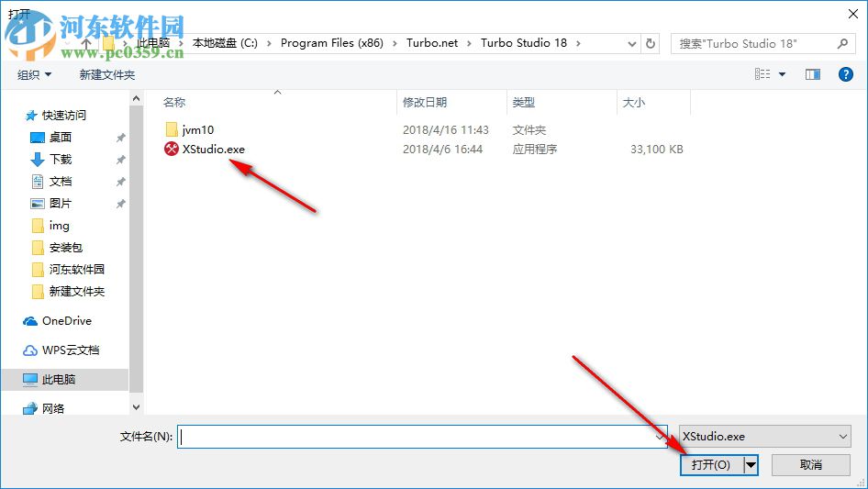Viewport: 868px width, 489px height.
Task: Click the search magnifier icon
Action: tap(842, 43)
